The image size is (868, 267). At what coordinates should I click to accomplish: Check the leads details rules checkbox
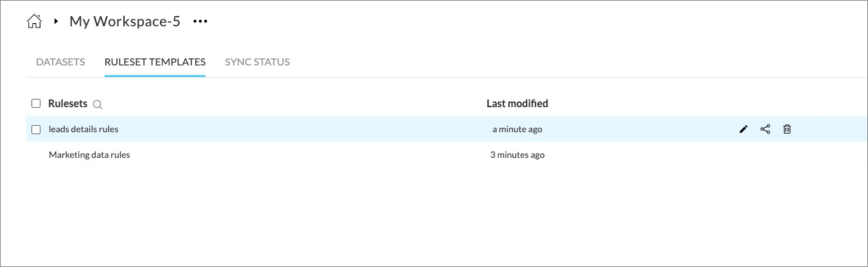point(36,130)
